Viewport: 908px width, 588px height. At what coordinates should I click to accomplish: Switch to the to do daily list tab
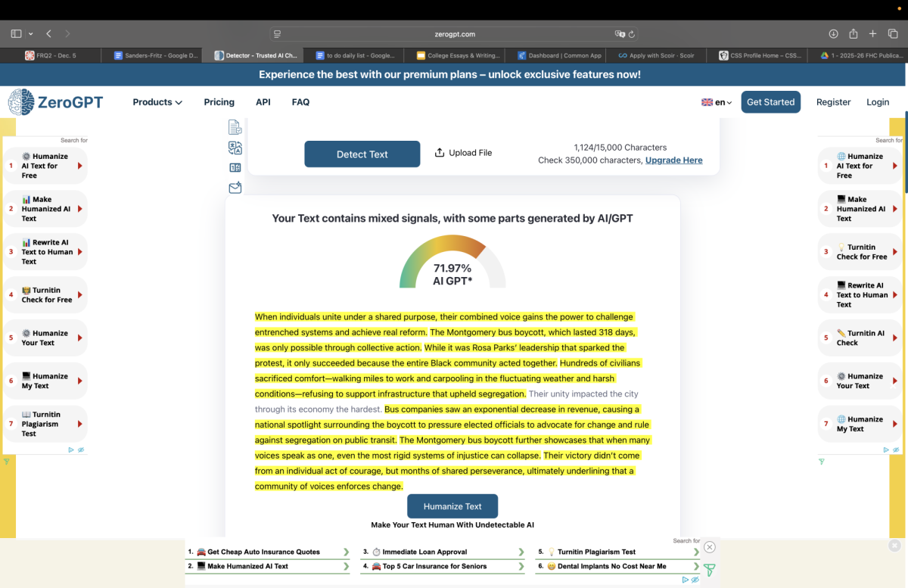[x=353, y=55]
